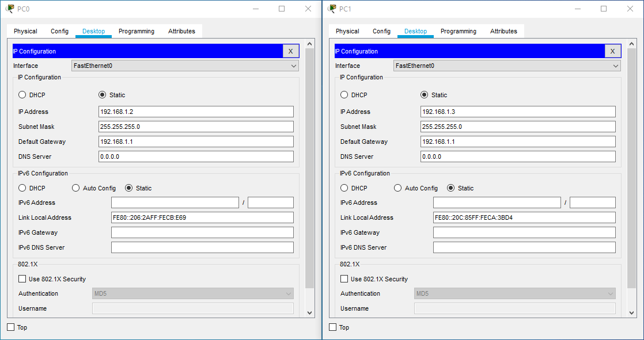This screenshot has width=644, height=340.
Task: Click the IPv6 Gateway field in PC0
Action: pos(203,232)
